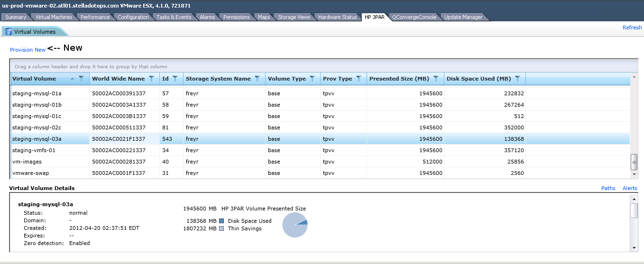Select the Virtual Volumes sub-tab
This screenshot has height=264, width=644.
click(x=35, y=32)
